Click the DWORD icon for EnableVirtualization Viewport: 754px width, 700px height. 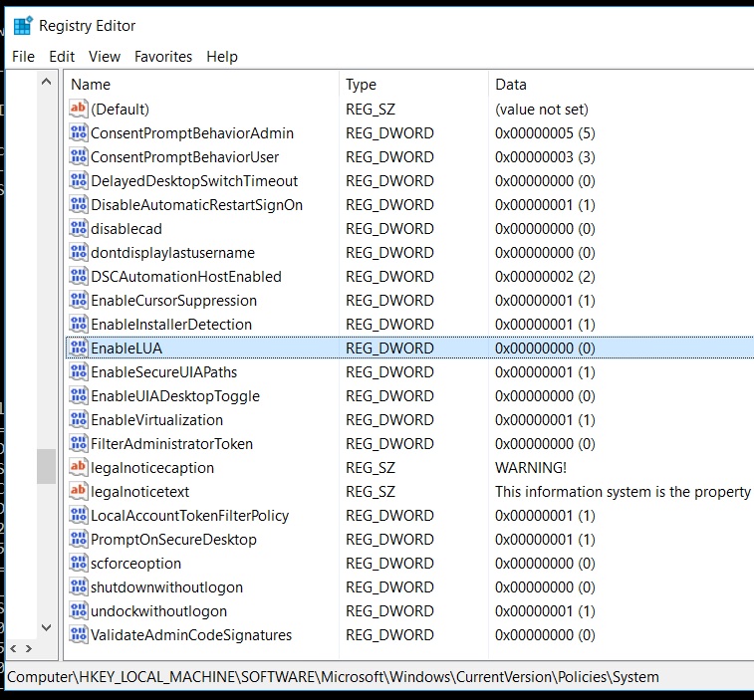coord(79,420)
